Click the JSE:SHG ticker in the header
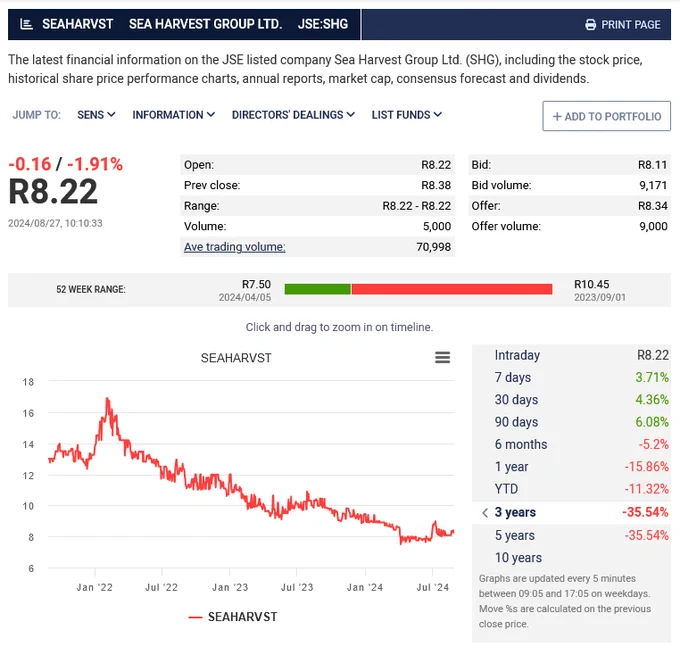The height and width of the screenshot is (655, 680). click(x=323, y=24)
